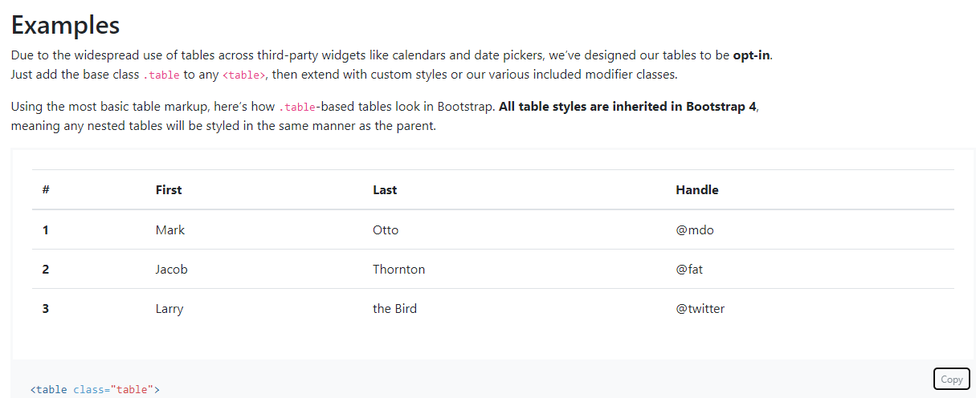Click the '@twitter' handle cell
This screenshot has width=980, height=398.
[700, 309]
